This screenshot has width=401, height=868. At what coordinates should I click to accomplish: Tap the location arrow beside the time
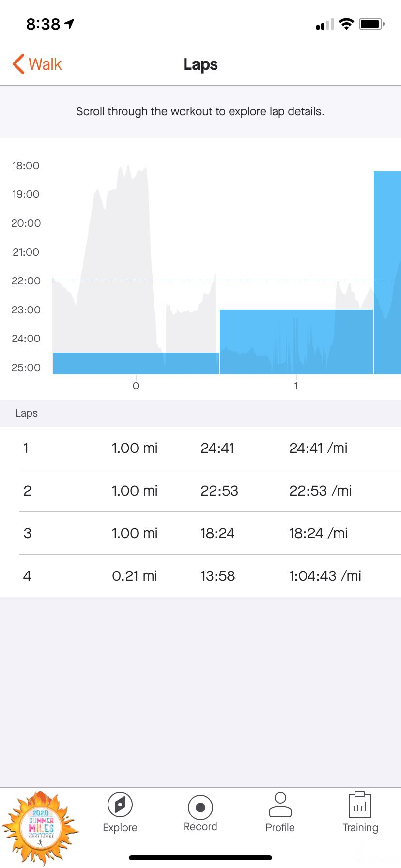(x=69, y=23)
